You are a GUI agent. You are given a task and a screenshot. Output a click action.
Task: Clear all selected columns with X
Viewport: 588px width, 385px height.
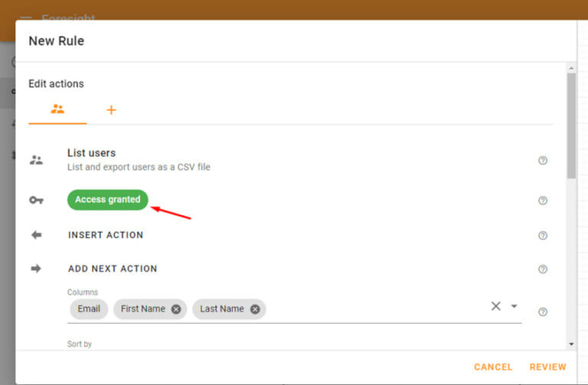(x=496, y=306)
